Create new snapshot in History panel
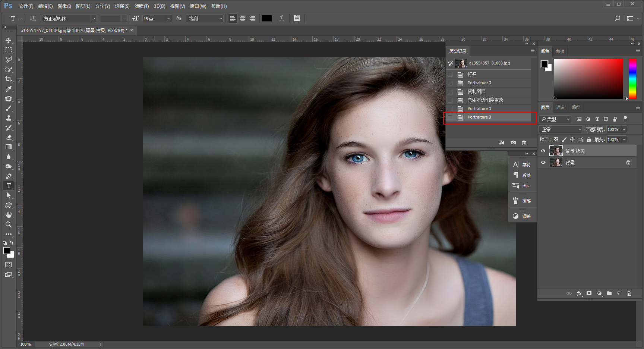The width and height of the screenshot is (644, 349). [x=514, y=143]
